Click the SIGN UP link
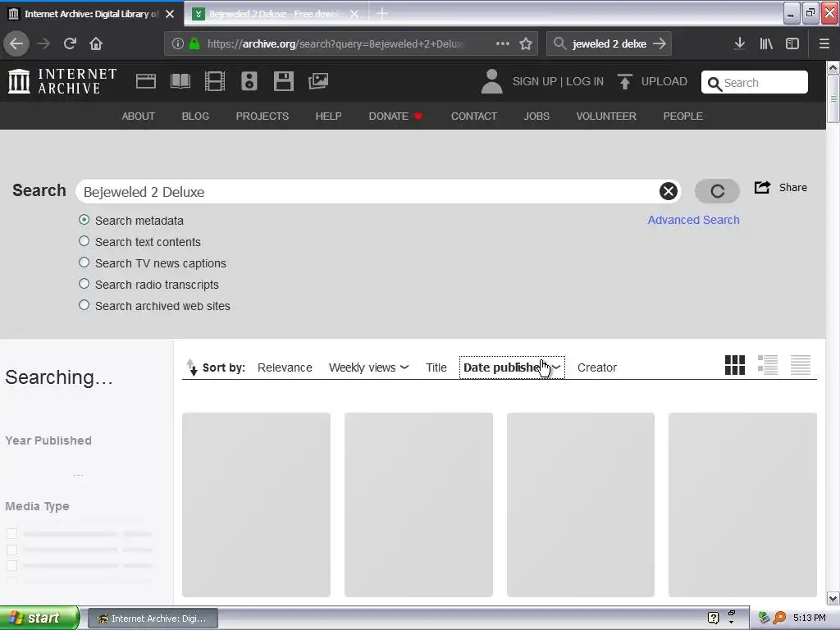 tap(535, 81)
